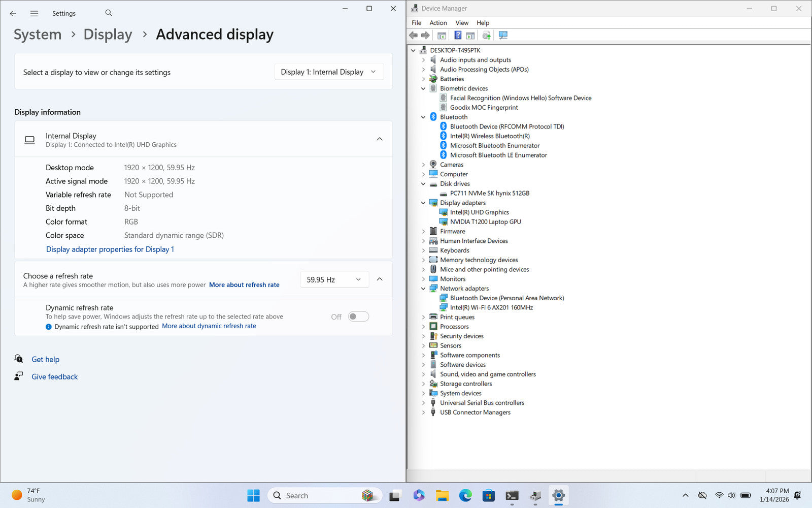Click the search magnifier icon in Settings
The image size is (812, 508).
tap(109, 13)
